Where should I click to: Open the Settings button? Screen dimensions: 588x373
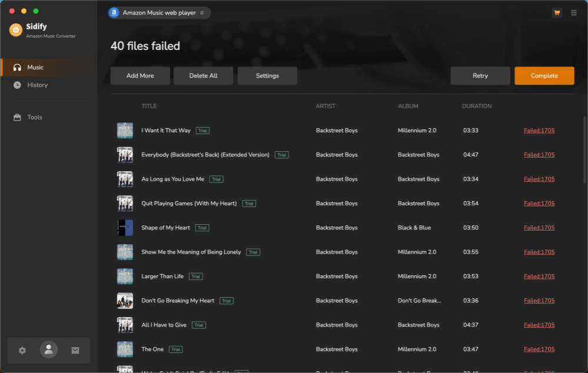[x=268, y=75]
